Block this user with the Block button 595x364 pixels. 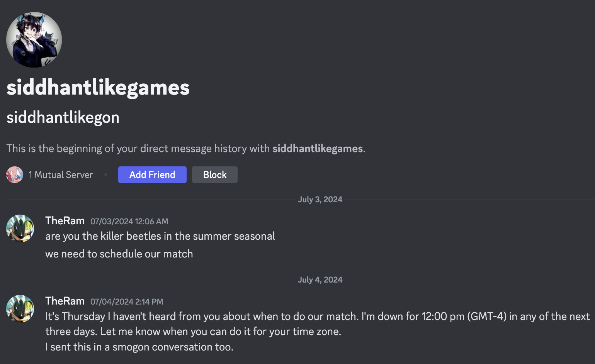pos(215,175)
